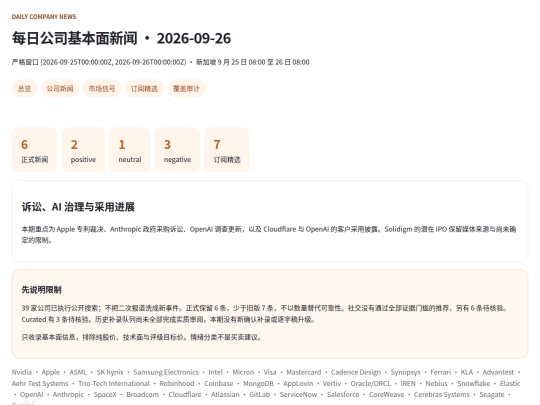
Task: Click Mastercard in the company list
Action: 304,372
